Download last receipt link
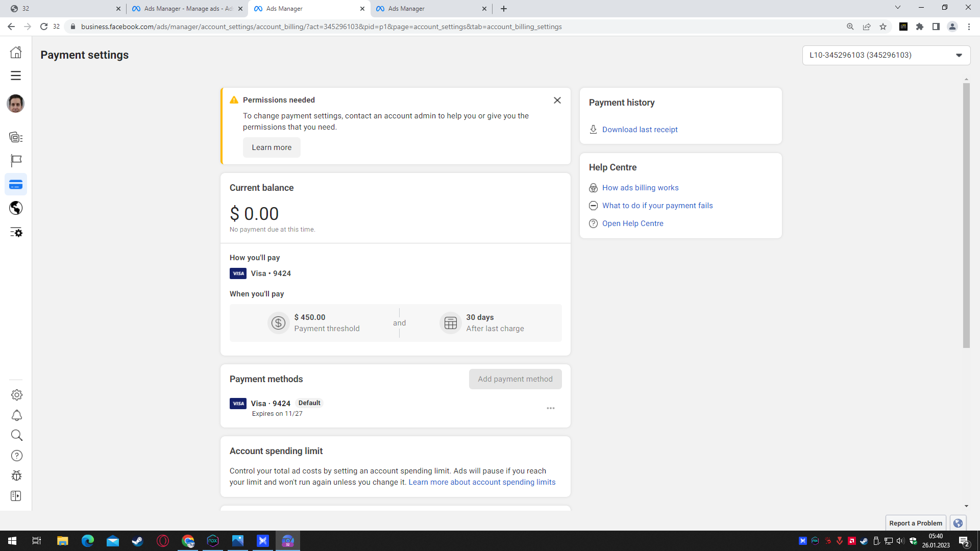 [x=640, y=130]
